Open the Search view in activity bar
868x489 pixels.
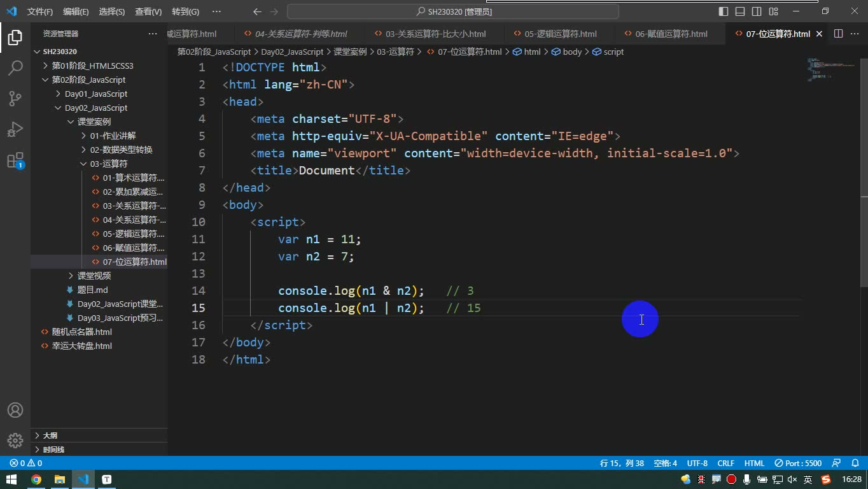click(x=15, y=67)
